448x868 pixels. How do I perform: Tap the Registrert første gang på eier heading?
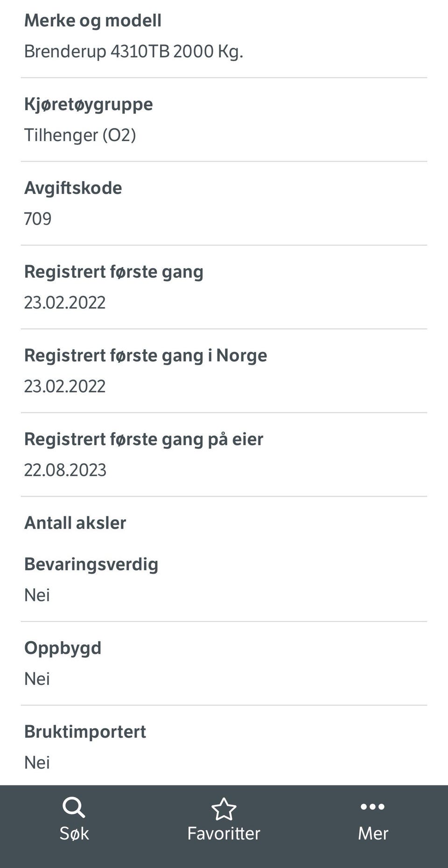tap(144, 439)
